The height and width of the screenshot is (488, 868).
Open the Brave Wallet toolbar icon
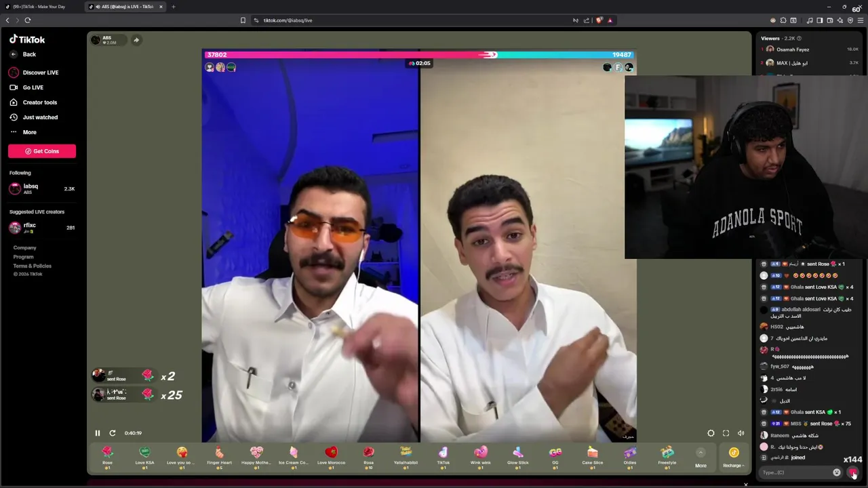829,20
